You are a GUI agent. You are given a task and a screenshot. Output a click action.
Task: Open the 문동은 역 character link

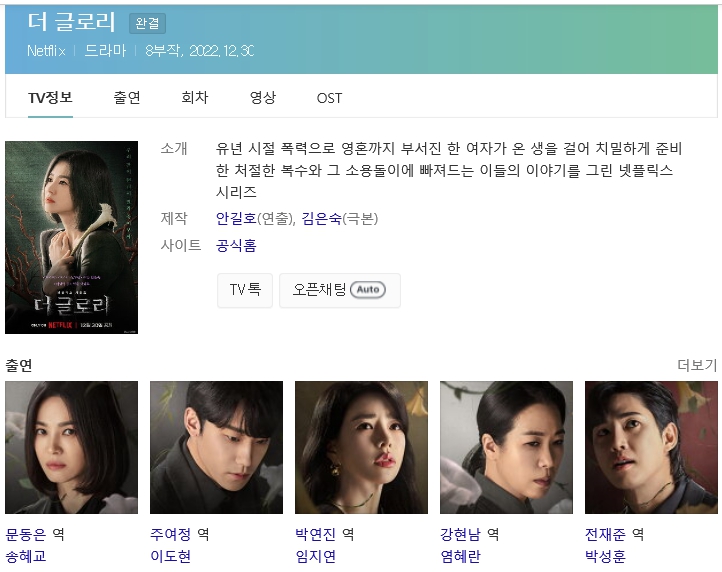point(35,534)
